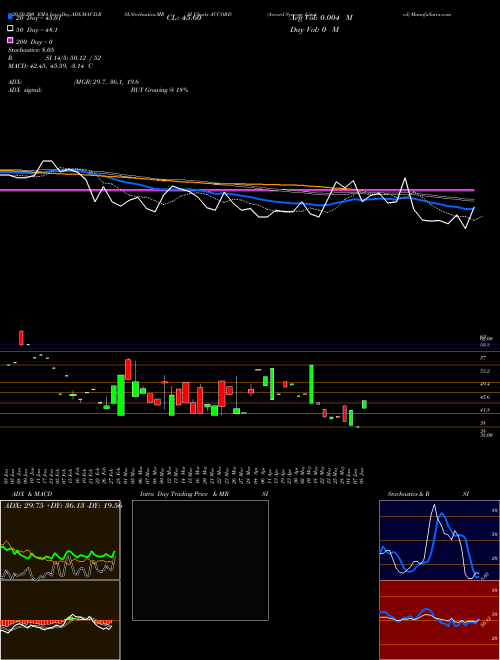Viewport: 500px width, 660px height.
Task: Click the 57 price axis label
Action: pos(484,358)
